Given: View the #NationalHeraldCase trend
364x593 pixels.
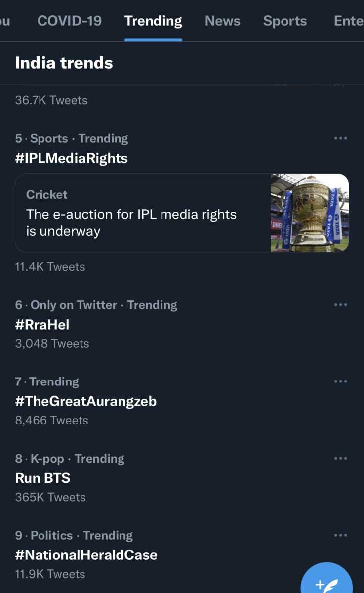Looking at the screenshot, I should tap(86, 555).
